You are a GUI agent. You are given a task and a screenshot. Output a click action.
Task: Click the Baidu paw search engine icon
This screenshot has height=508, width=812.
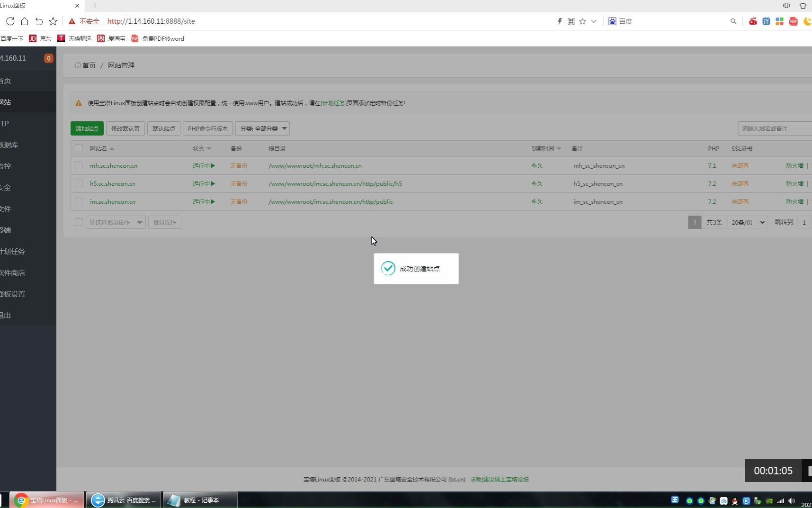[612, 21]
